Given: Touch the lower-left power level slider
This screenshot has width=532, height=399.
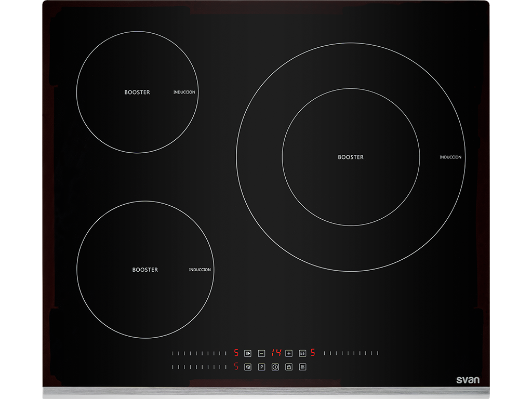Looking at the screenshot, I should 199,367.
